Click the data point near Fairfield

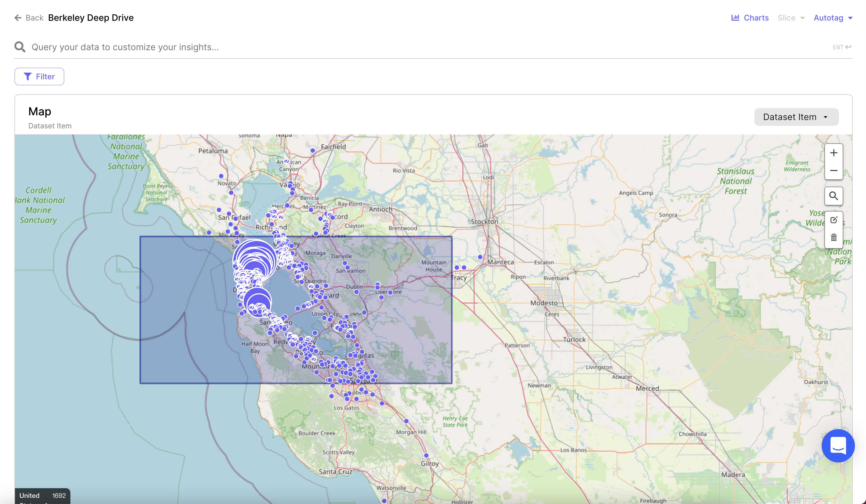(x=312, y=151)
